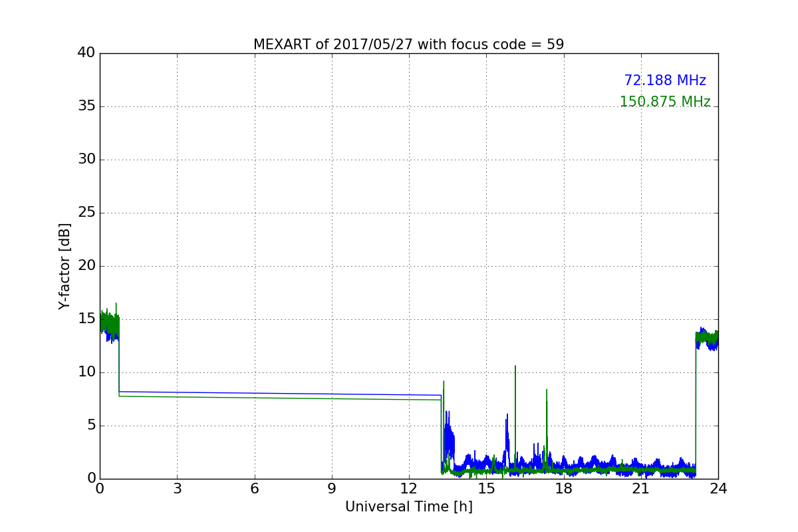
Task: Click the plot title MEXART of 2017/05/27
Action: pos(408,45)
